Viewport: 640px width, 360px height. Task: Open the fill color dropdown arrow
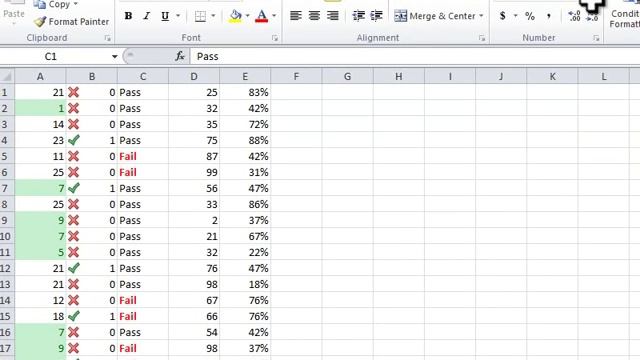pyautogui.click(x=247, y=16)
